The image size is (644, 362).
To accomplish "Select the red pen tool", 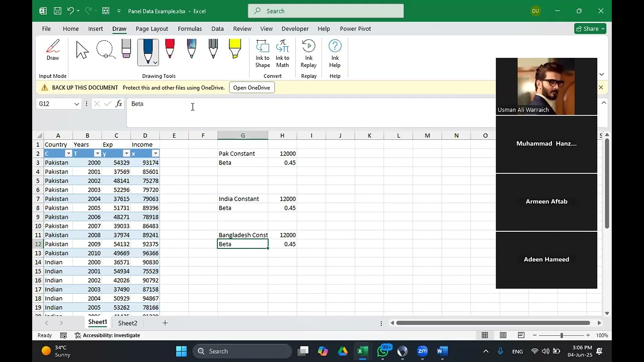I will pos(170,49).
